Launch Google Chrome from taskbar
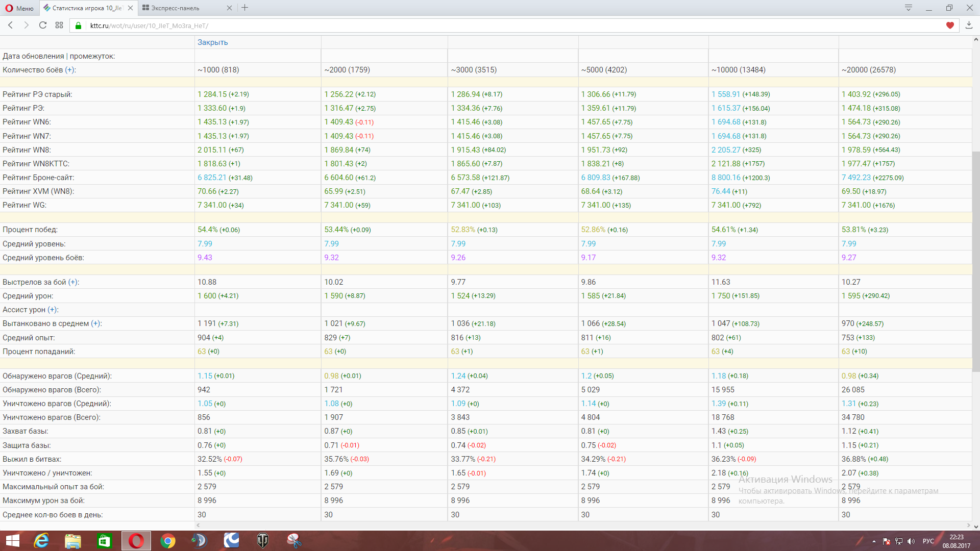This screenshot has height=551, width=980. pos(167,541)
